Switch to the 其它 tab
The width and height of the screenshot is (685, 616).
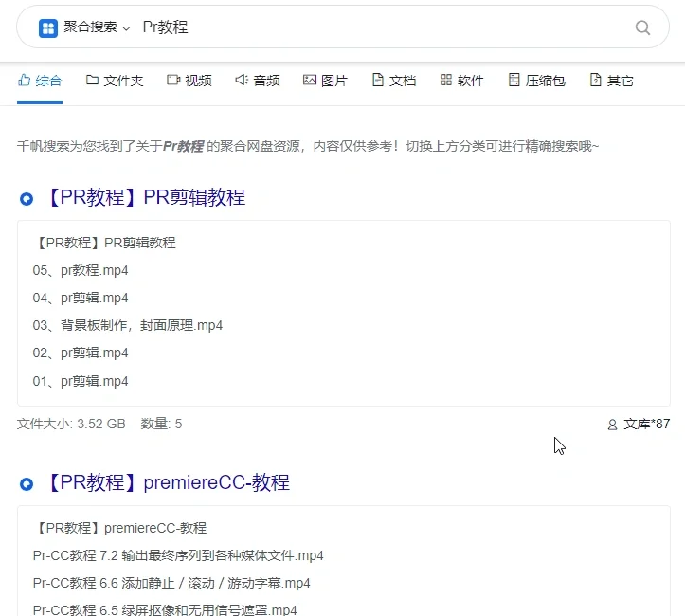point(612,81)
